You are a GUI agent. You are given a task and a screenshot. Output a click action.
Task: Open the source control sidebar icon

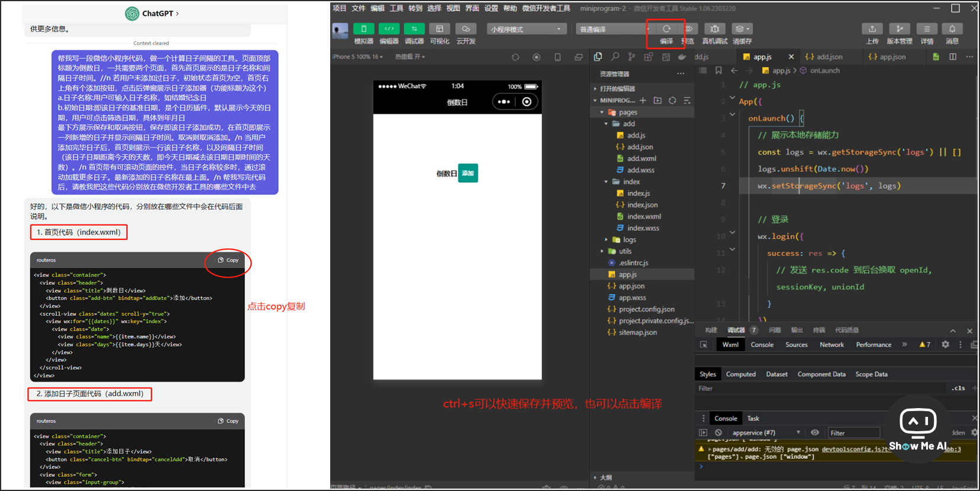[x=632, y=56]
